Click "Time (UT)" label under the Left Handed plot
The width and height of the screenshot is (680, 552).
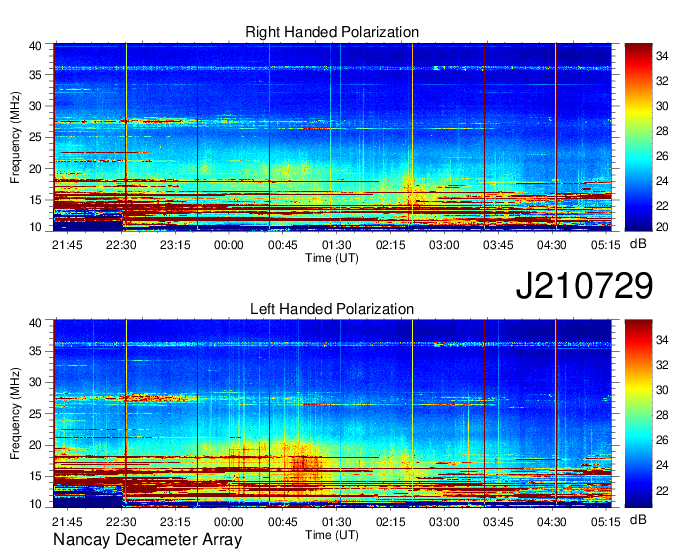pos(332,535)
